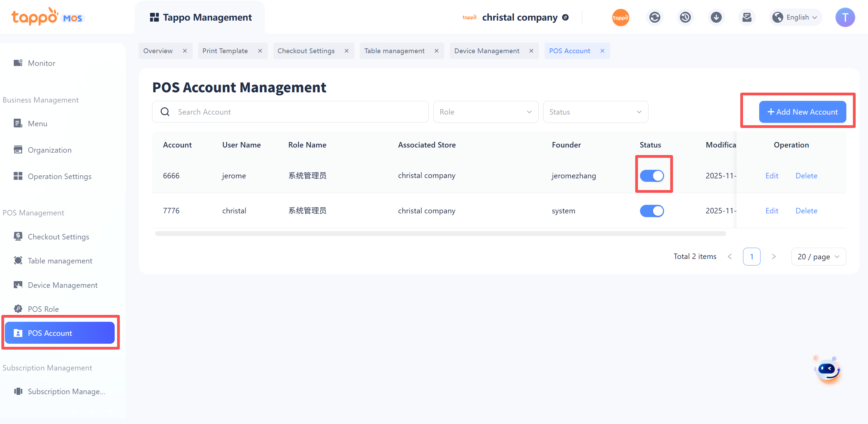Viewport: 868px width, 424px height.
Task: Open the message inbox icon
Action: pyautogui.click(x=747, y=17)
